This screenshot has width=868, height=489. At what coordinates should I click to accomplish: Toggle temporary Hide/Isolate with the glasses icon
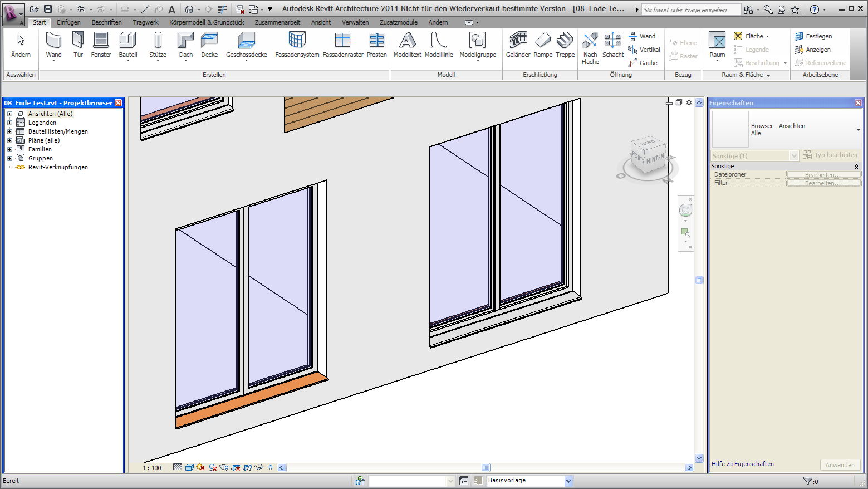coord(259,467)
